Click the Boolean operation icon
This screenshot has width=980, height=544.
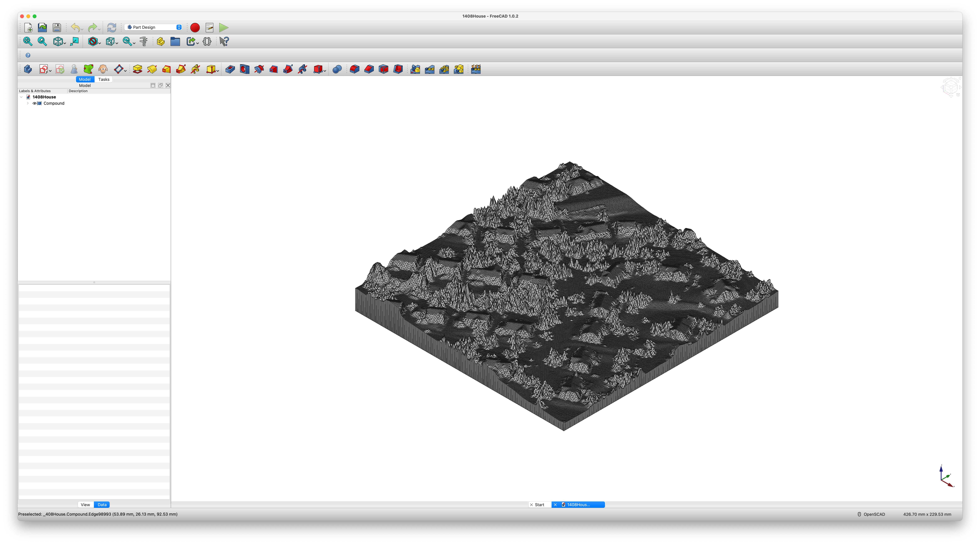(x=337, y=69)
